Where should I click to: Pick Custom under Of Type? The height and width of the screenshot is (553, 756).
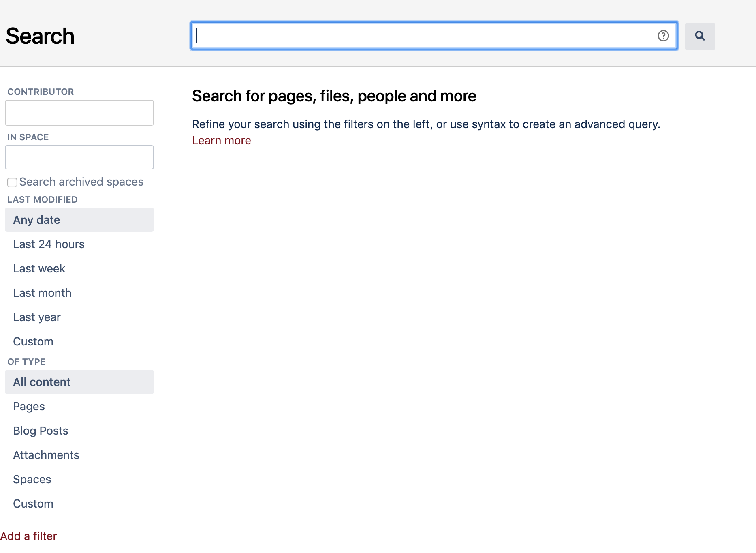click(33, 504)
